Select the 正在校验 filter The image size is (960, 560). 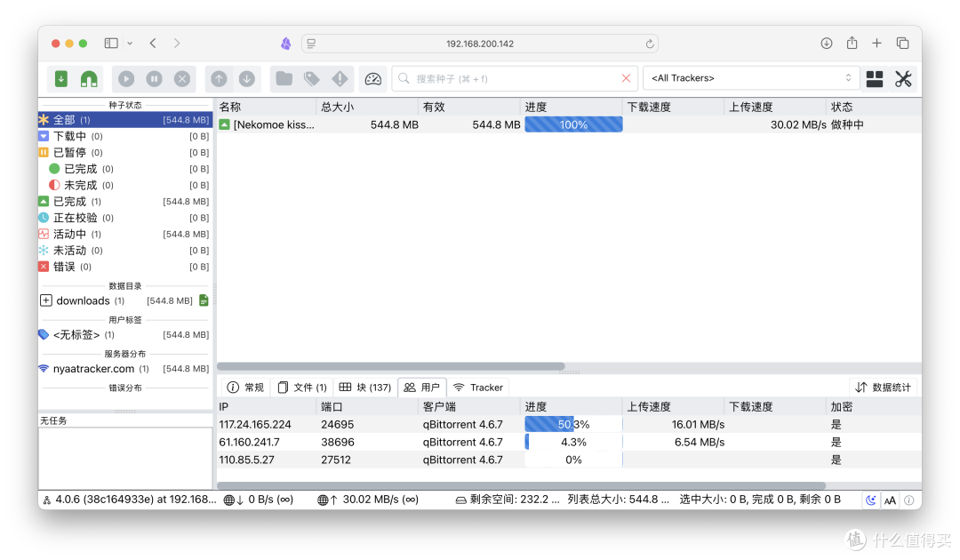(125, 217)
